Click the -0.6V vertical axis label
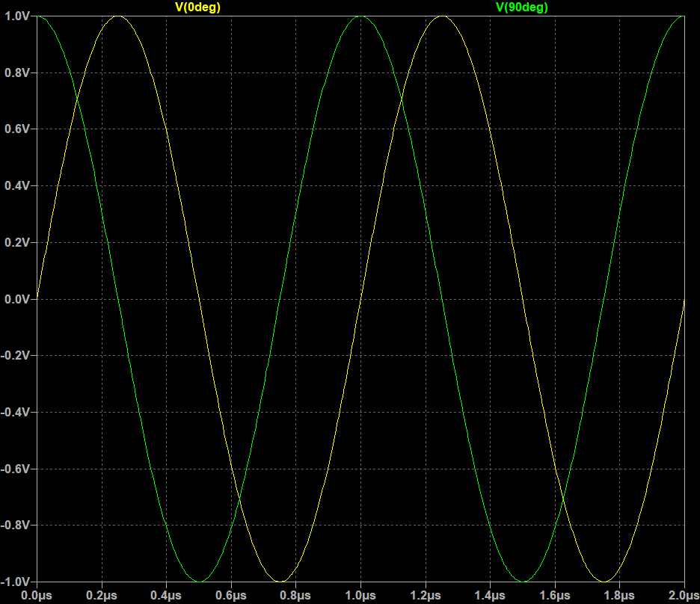This screenshot has height=604, width=700. (14, 469)
